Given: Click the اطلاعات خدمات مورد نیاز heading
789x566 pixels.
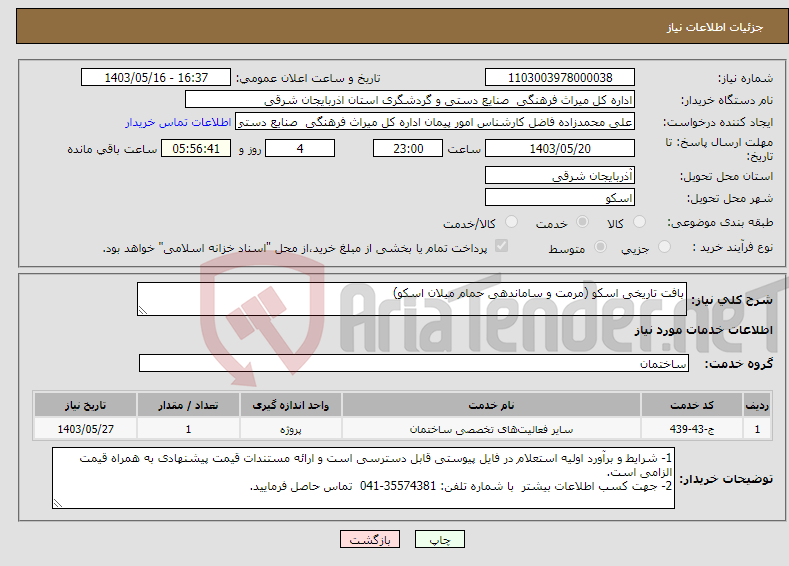Looking at the screenshot, I should (703, 330).
